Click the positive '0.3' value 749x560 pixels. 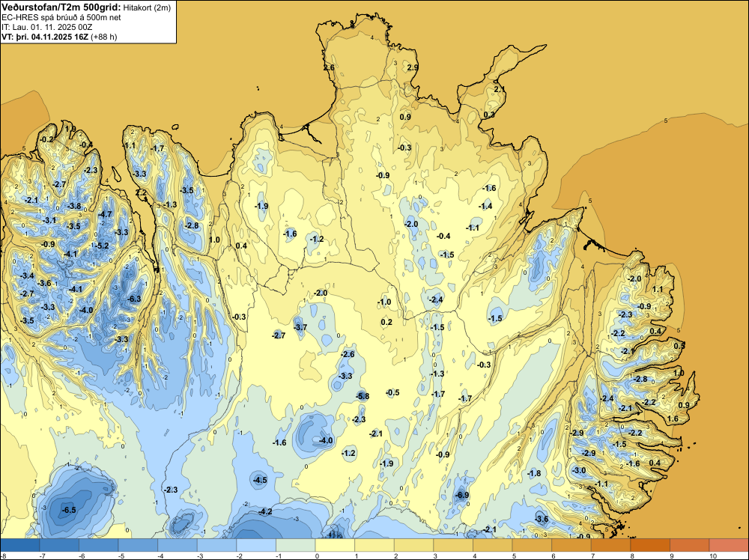coord(489,115)
